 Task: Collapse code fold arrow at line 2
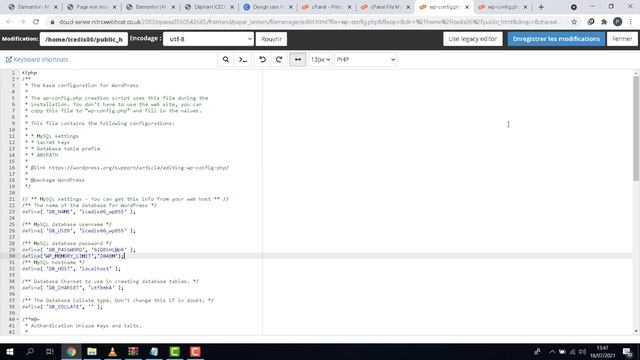[x=18, y=79]
